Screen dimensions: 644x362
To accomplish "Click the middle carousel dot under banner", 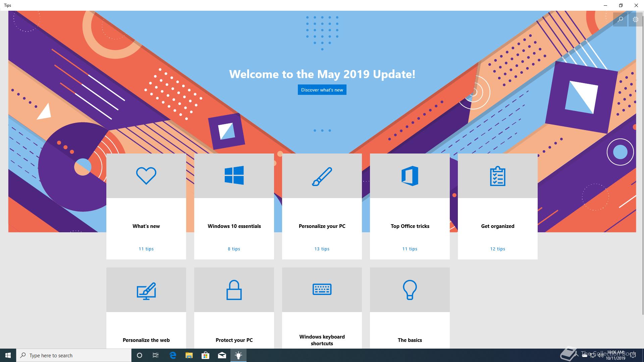I will [322, 130].
